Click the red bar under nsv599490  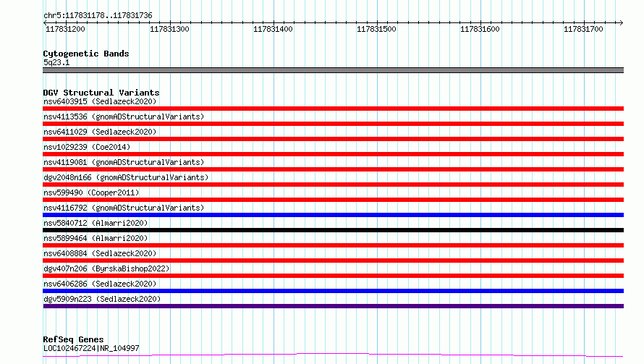click(333, 200)
